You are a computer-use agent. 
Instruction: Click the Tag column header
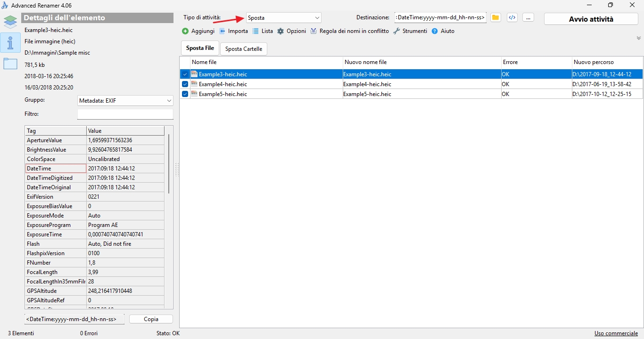click(x=56, y=131)
